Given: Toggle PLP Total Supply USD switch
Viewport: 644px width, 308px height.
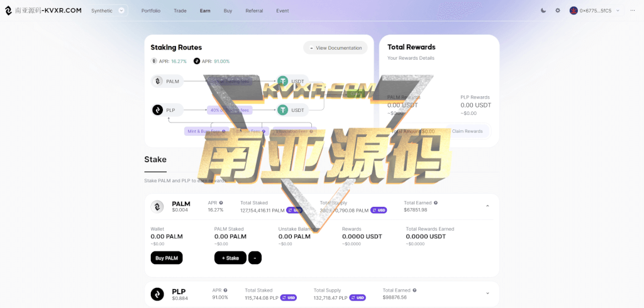Looking at the screenshot, I should pos(357,298).
